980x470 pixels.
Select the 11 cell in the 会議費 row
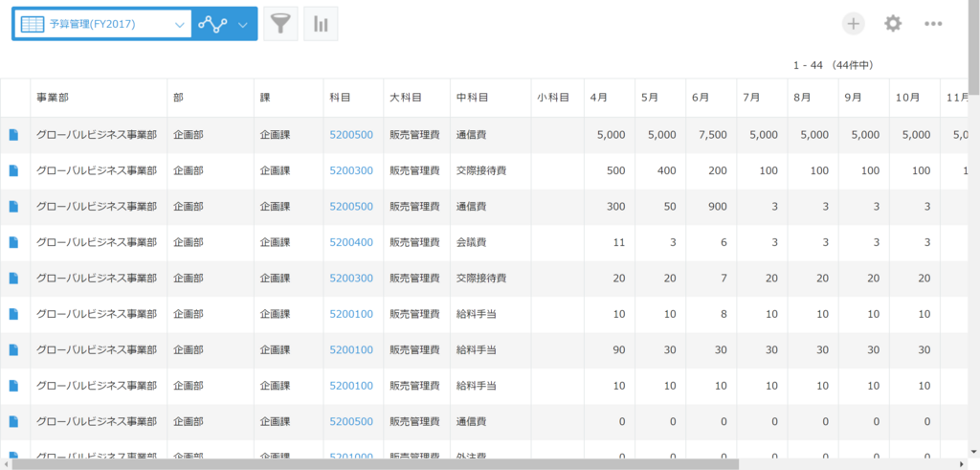coord(610,242)
